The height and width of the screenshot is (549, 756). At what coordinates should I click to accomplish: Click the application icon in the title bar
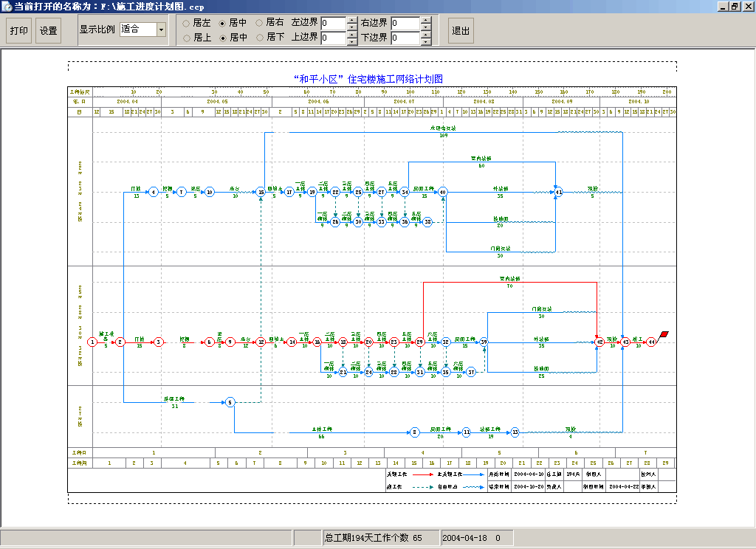6,6
